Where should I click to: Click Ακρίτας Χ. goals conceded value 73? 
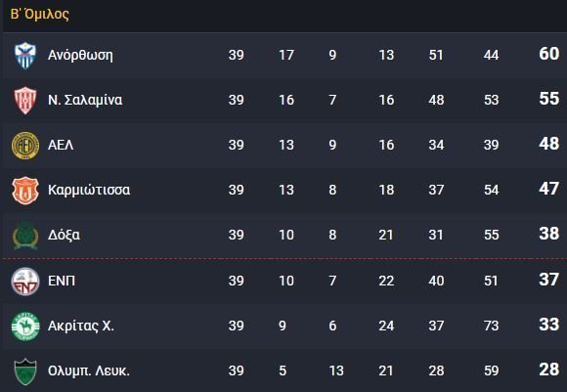coord(491,326)
